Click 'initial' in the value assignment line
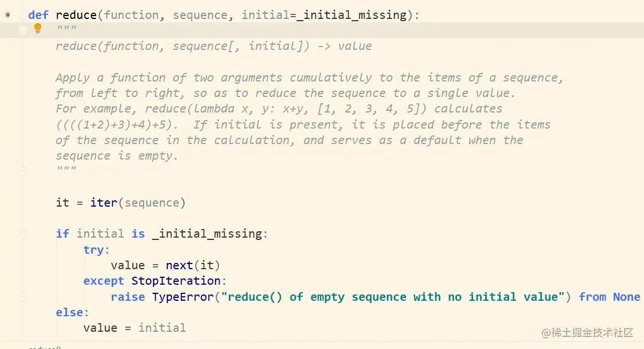 (162, 328)
